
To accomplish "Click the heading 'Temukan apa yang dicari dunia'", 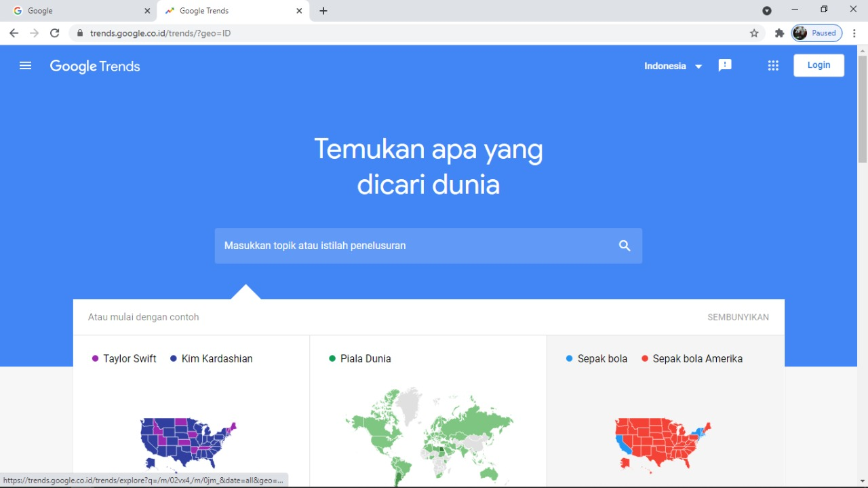I will coord(429,166).
